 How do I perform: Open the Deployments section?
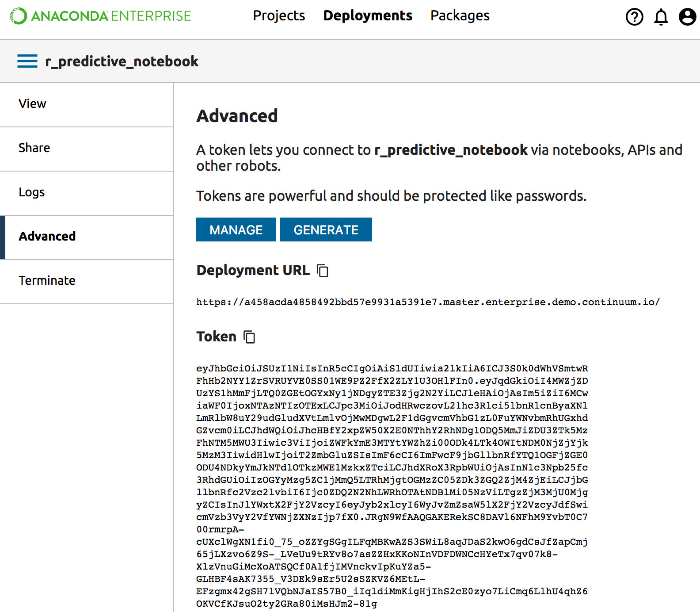368,16
